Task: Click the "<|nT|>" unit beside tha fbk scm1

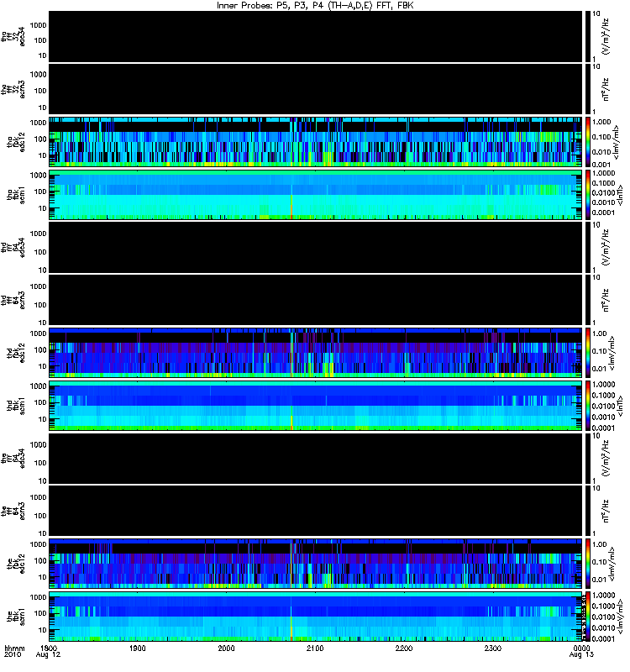Action: point(620,195)
